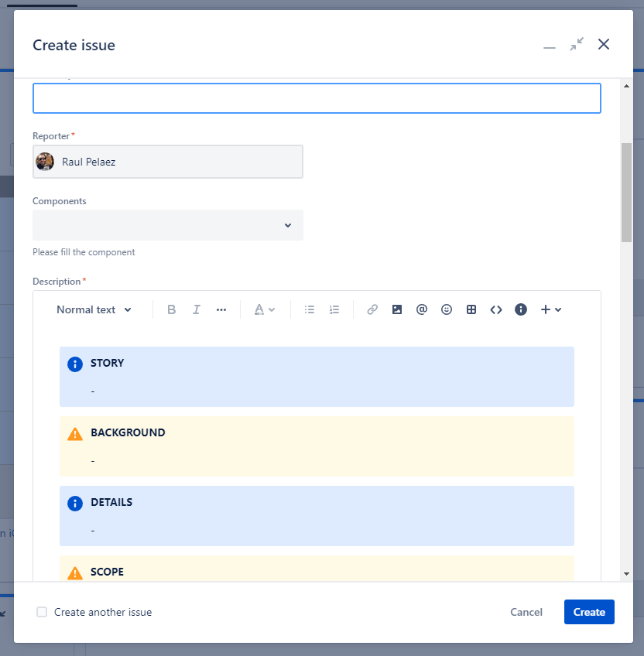Expand the Components dropdown
The image size is (644, 656).
168,225
